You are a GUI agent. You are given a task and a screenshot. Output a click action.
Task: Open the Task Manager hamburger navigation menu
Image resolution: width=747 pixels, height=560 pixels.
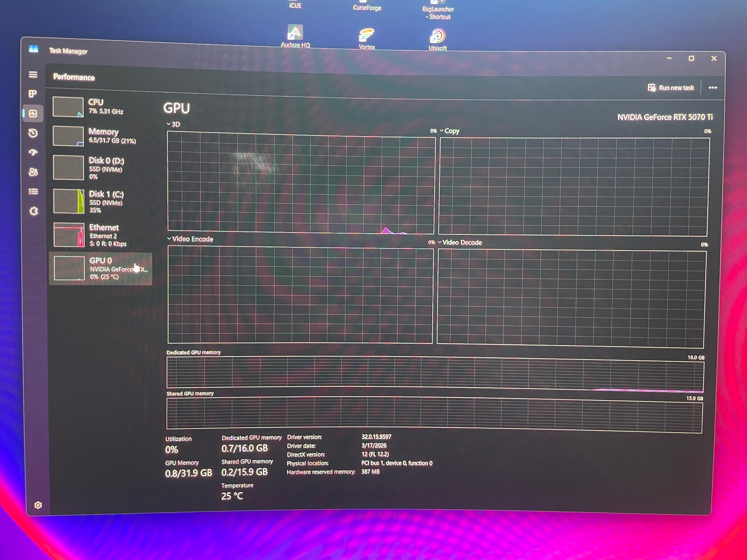[33, 74]
